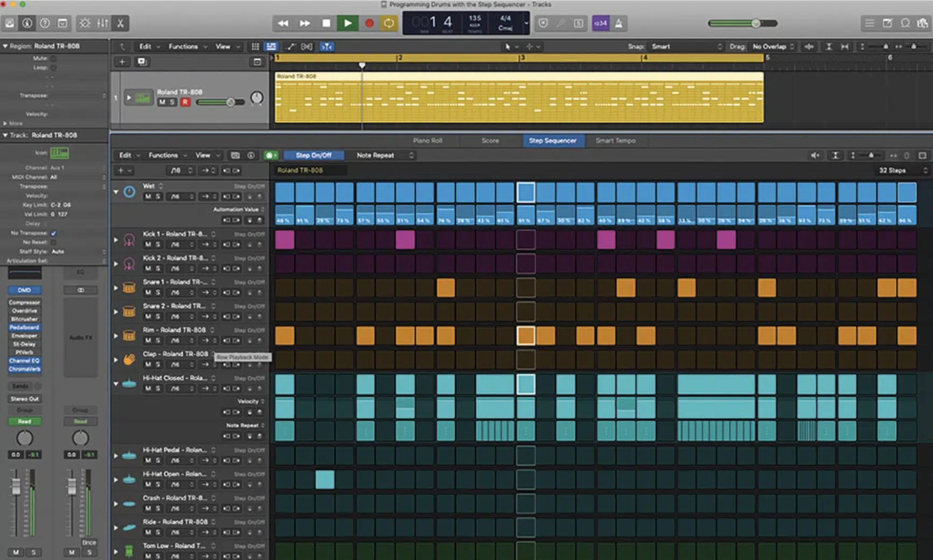Open the Automation Value subrow dropdown
The height and width of the screenshot is (560, 933).
pos(239,209)
